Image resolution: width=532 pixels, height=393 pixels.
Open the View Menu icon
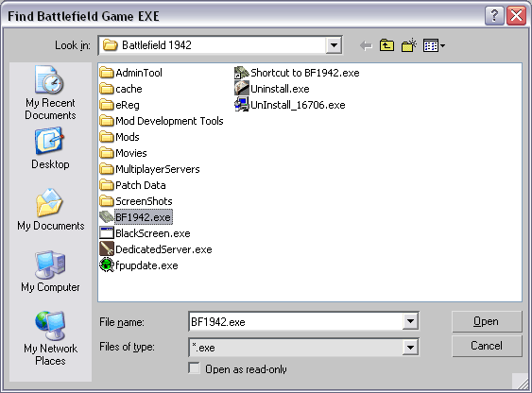[434, 45]
